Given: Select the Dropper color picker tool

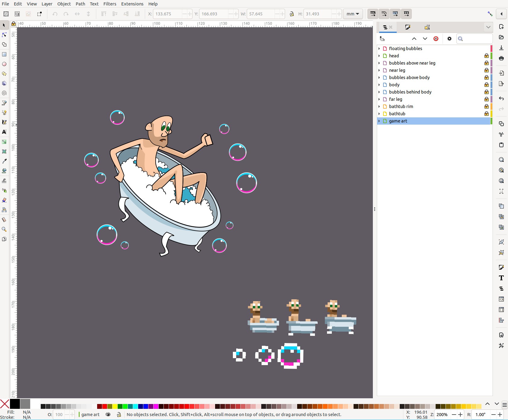Looking at the screenshot, I should point(4,161).
